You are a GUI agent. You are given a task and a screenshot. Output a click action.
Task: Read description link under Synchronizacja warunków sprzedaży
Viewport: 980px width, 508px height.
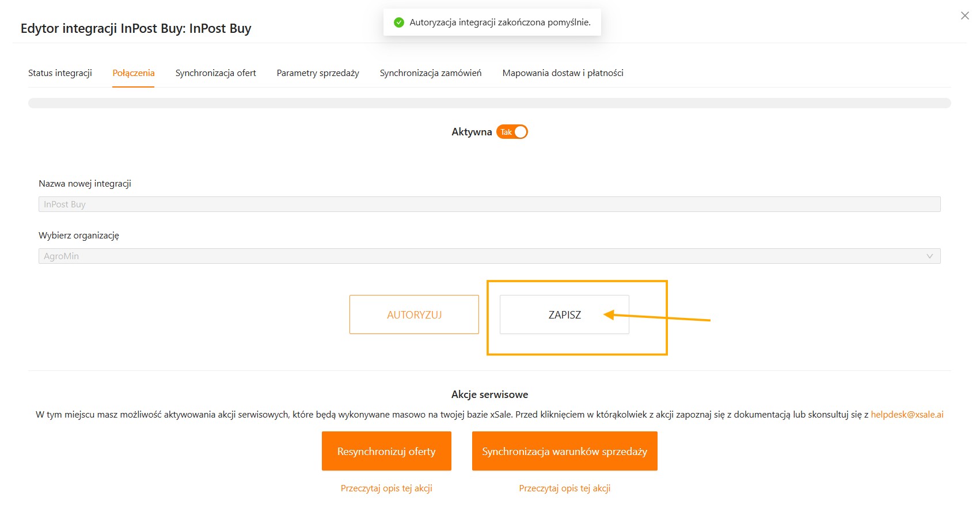pyautogui.click(x=564, y=488)
